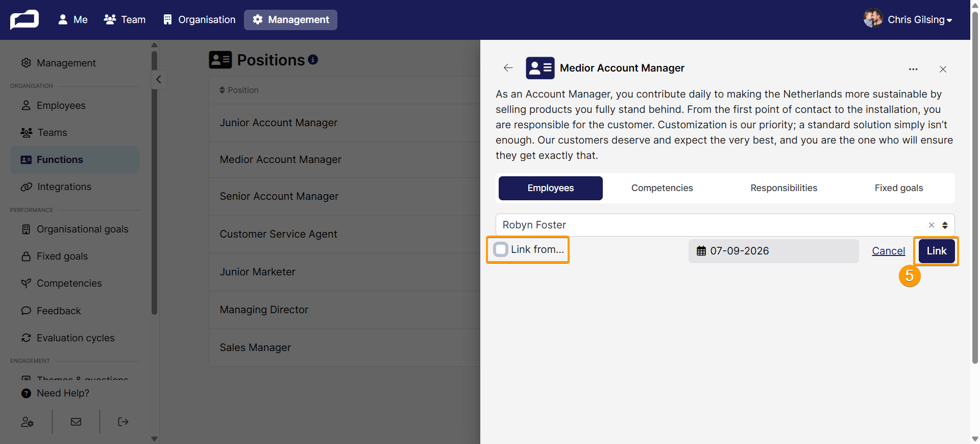Clear Robyn Foster from employee selector
Image resolution: width=980 pixels, height=444 pixels.
coord(932,225)
